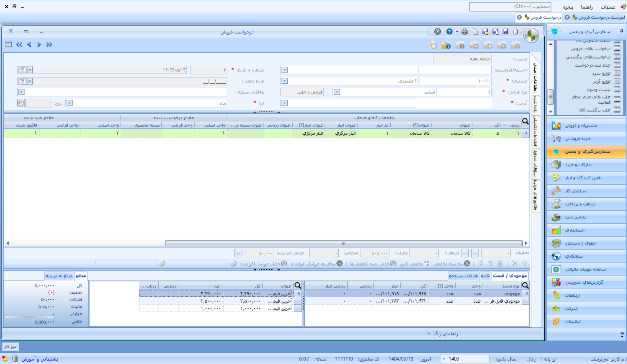627x364 pixels.
Task: Click the magnifier in the price grid
Action: pyautogui.click(x=298, y=286)
